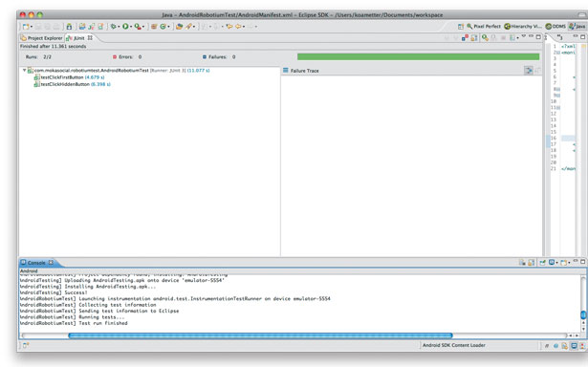This screenshot has width=588, height=367.
Task: Open the New wizard dropdown arrow
Action: 32,27
